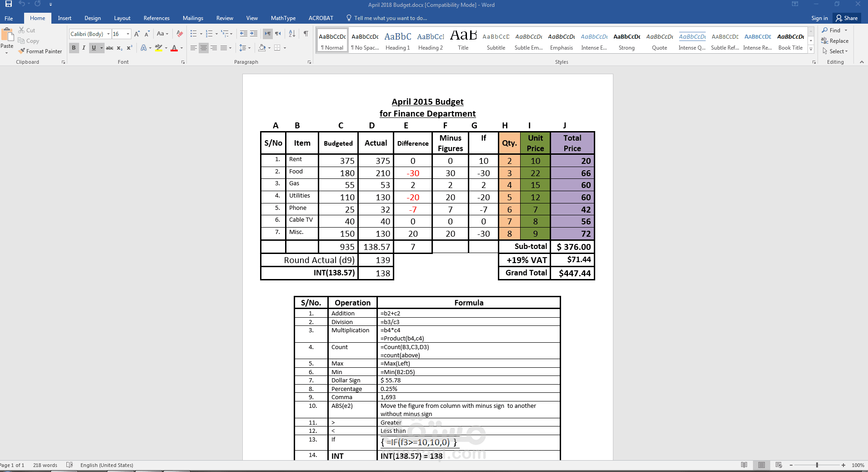
Task: Switch to the Review tab
Action: (225, 18)
